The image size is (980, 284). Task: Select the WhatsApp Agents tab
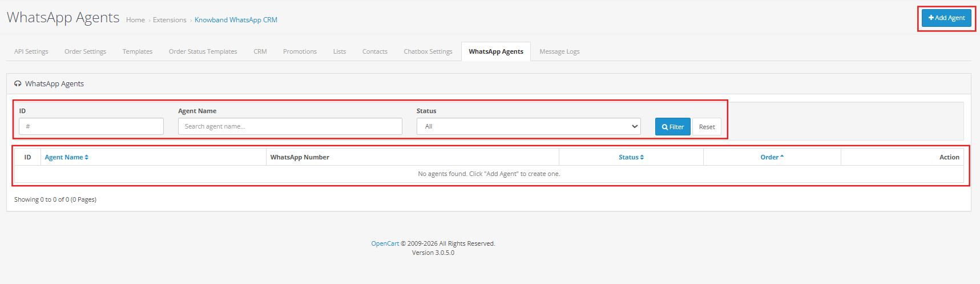pyautogui.click(x=496, y=51)
